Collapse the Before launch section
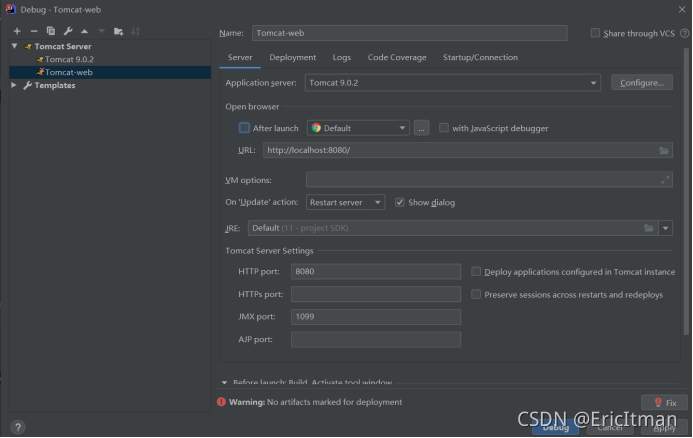The width and height of the screenshot is (693, 438). [224, 382]
